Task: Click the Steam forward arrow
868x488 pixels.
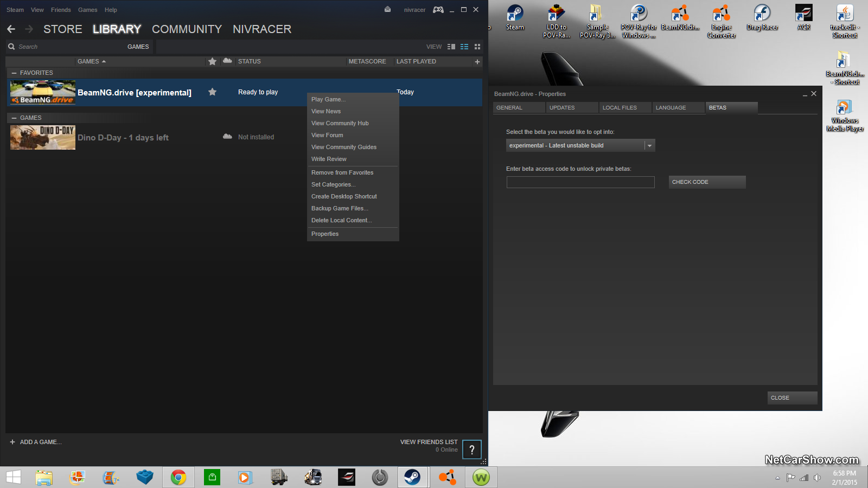Action: tap(29, 29)
